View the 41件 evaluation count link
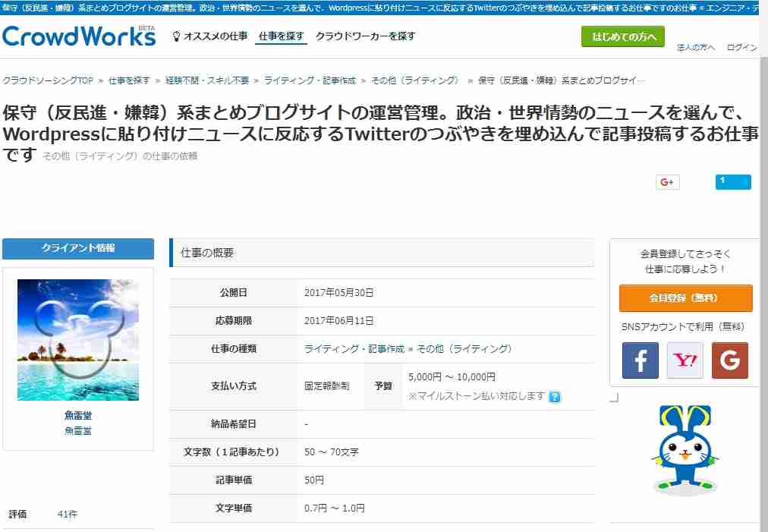Image resolution: width=768 pixels, height=532 pixels. 68,514
